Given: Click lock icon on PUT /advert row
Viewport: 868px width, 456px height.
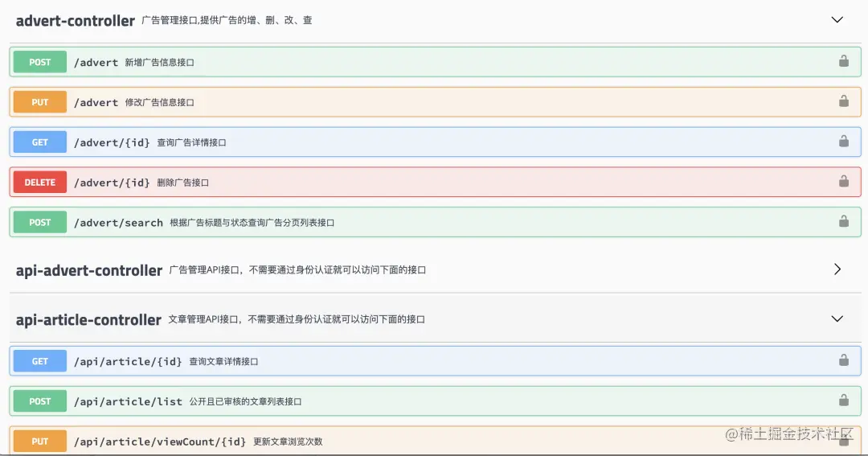Looking at the screenshot, I should [844, 101].
